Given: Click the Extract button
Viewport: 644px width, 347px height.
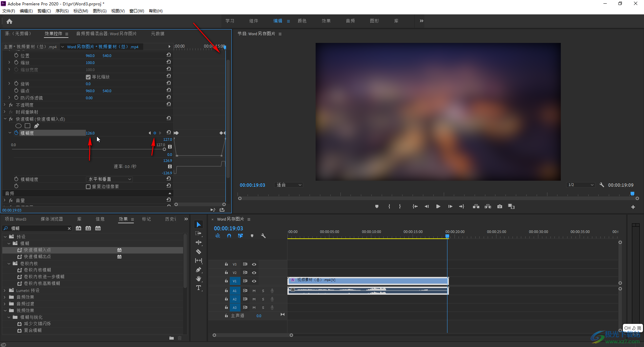Looking at the screenshot, I should pyautogui.click(x=488, y=207).
